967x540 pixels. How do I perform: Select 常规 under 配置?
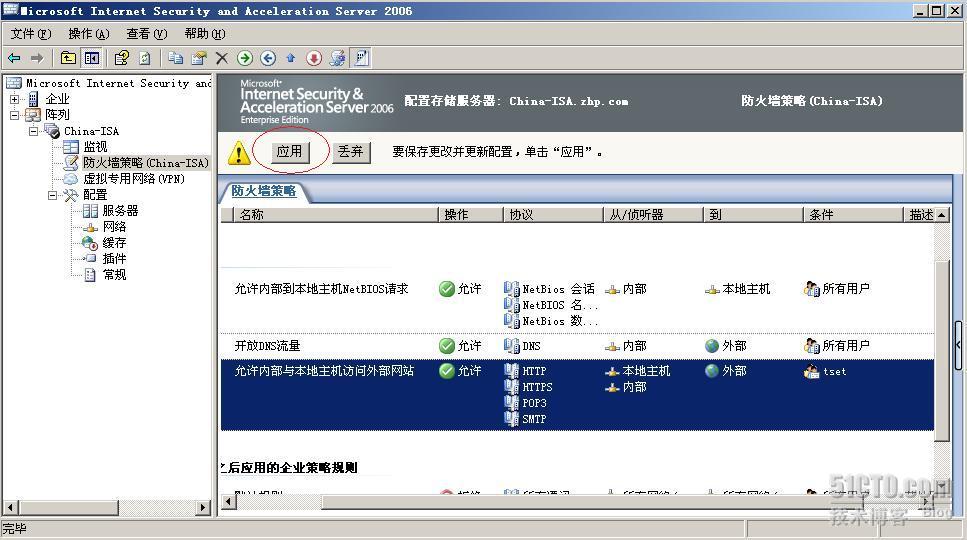coord(114,275)
